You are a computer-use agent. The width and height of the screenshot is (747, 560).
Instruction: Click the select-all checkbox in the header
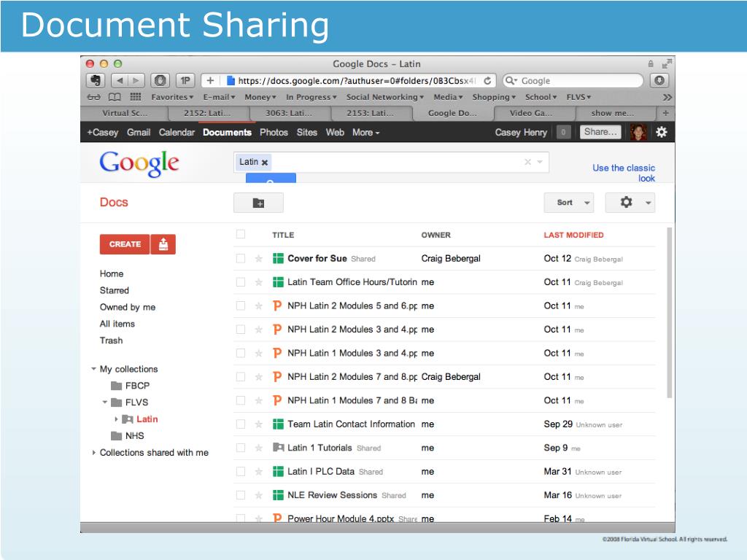pos(241,234)
